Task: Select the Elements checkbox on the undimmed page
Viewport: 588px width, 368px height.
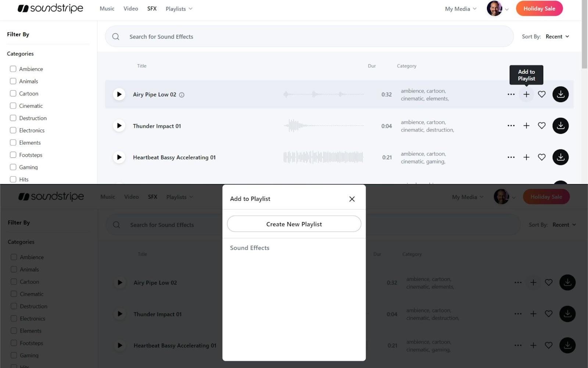Action: point(13,142)
